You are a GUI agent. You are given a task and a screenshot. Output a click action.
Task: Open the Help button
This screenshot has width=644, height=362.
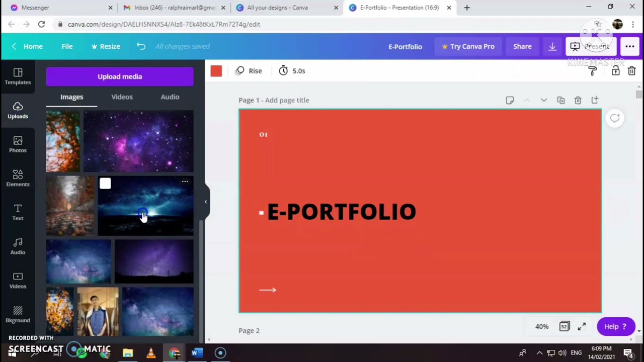[616, 326]
